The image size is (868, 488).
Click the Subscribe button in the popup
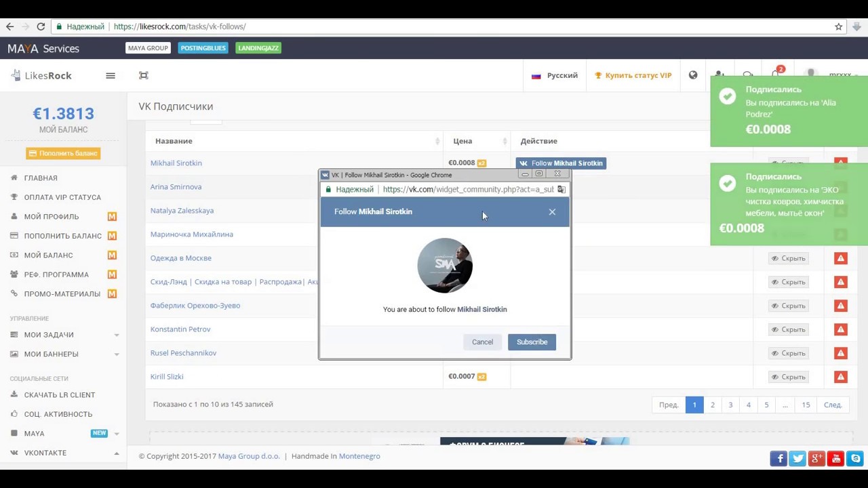coord(532,342)
